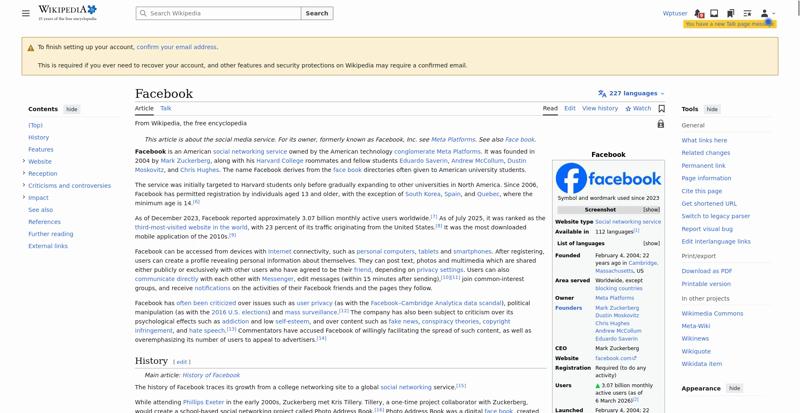Open Wikidata item link
The width and height of the screenshot is (800, 413).
pyautogui.click(x=702, y=364)
